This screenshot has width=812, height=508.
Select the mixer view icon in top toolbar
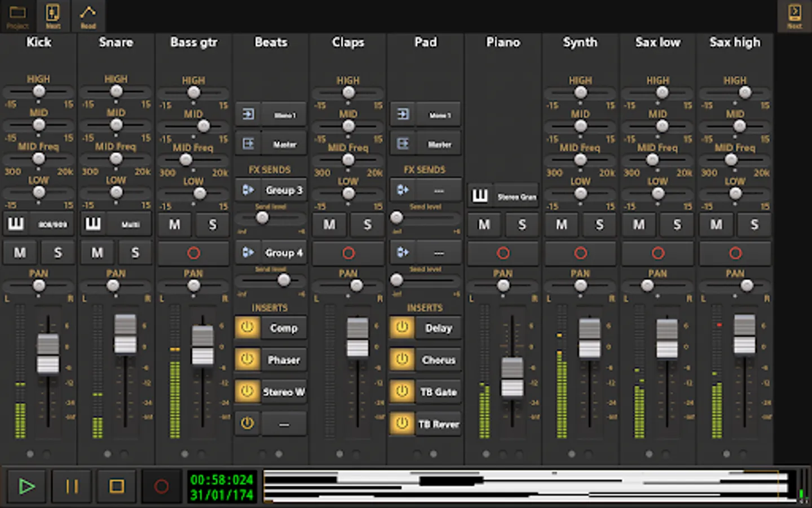pos(53,16)
